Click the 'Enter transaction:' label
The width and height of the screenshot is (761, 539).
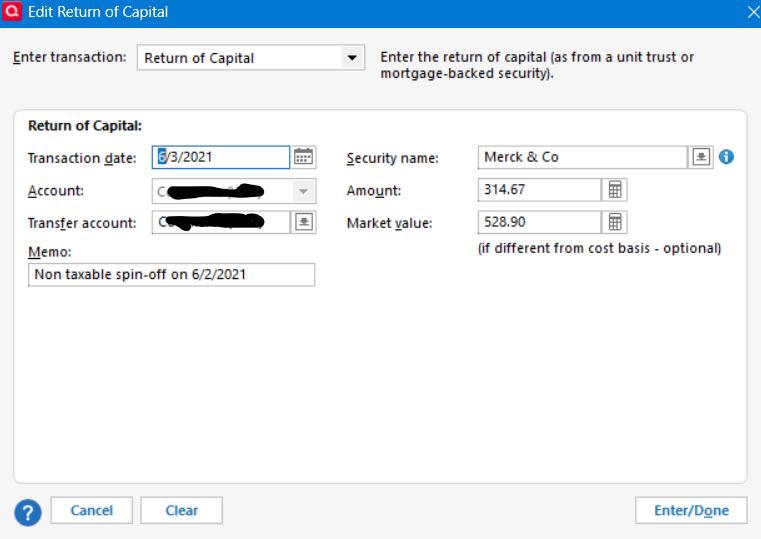tap(69, 57)
